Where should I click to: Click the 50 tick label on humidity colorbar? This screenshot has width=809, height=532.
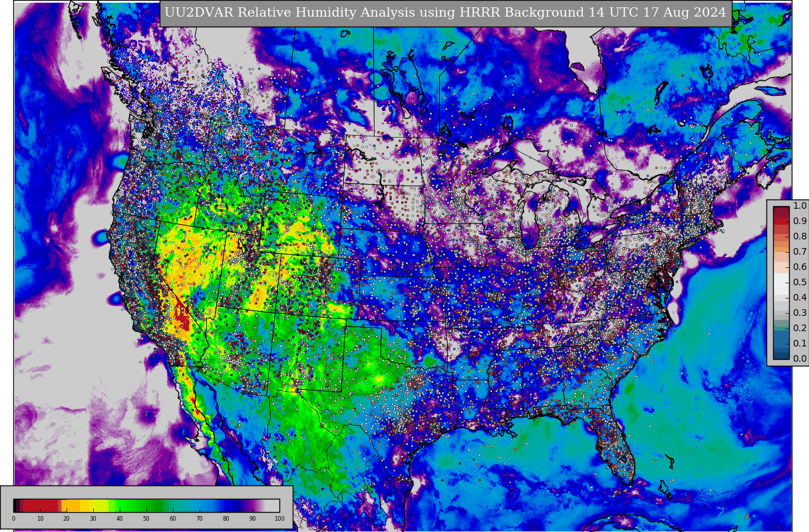(x=146, y=519)
